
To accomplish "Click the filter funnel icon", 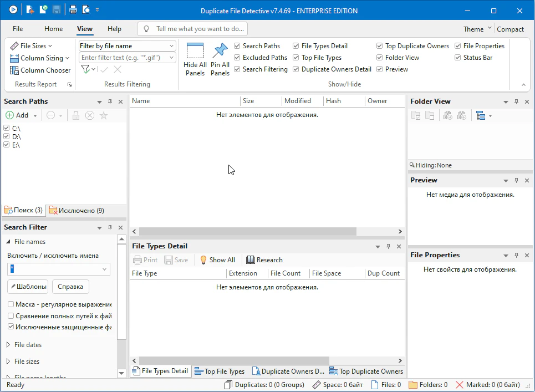I will (85, 69).
